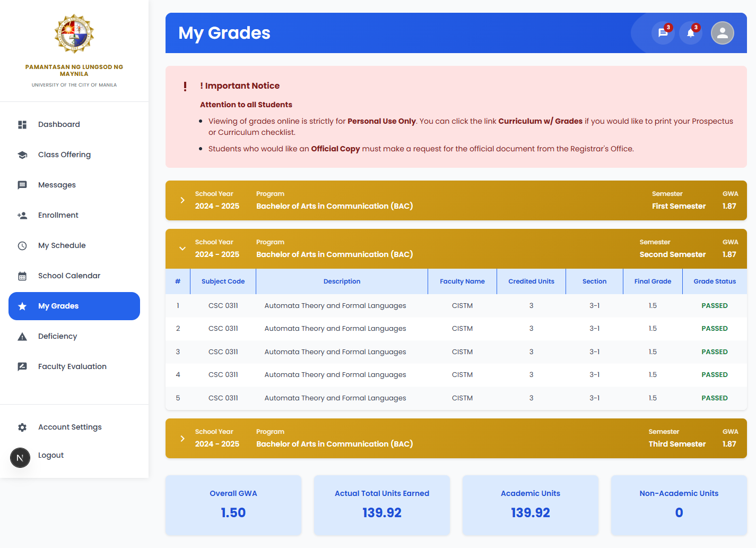
Task: Click PASSED status in row 1
Action: click(x=715, y=306)
